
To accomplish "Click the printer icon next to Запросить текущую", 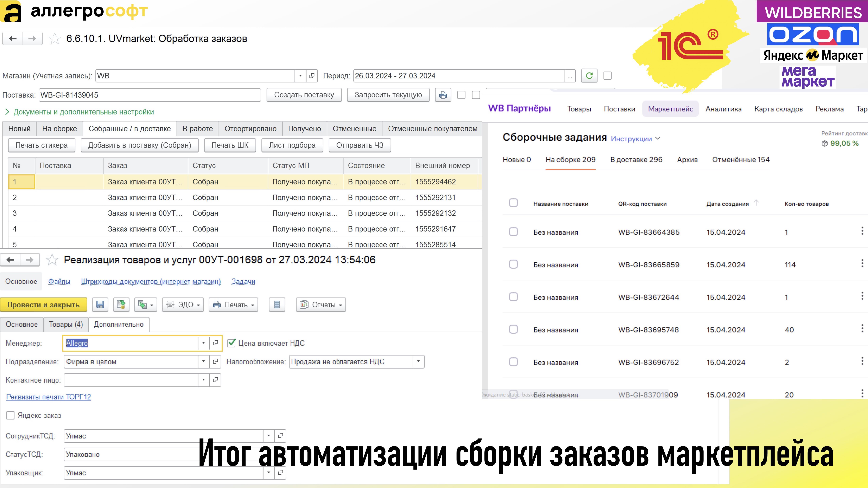I will point(443,95).
